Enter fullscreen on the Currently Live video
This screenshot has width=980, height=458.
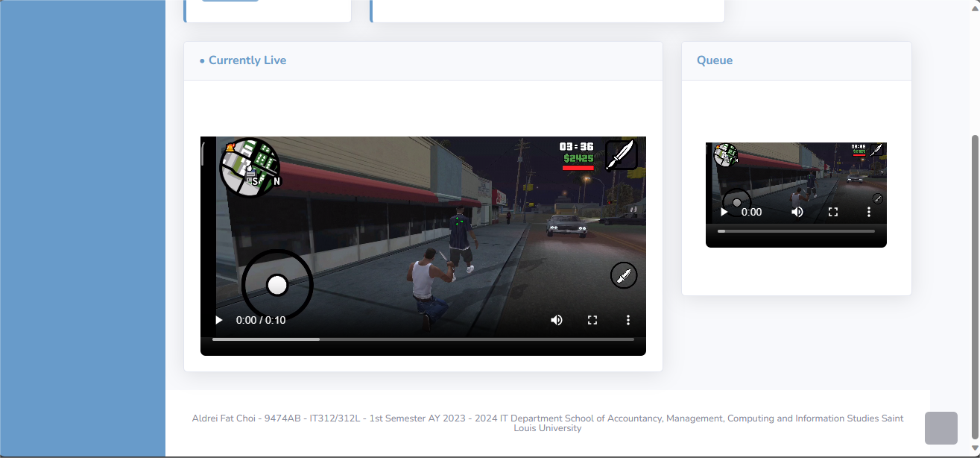pyautogui.click(x=592, y=320)
